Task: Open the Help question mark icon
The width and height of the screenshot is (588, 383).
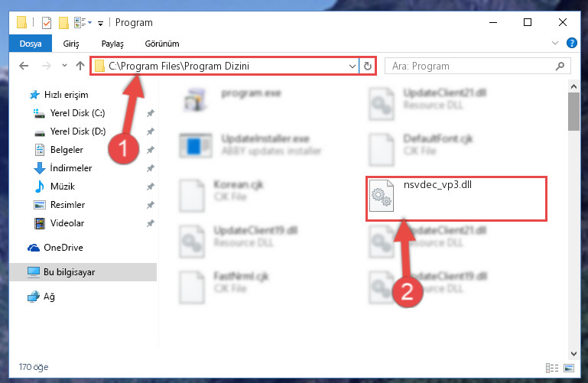Action: click(571, 43)
